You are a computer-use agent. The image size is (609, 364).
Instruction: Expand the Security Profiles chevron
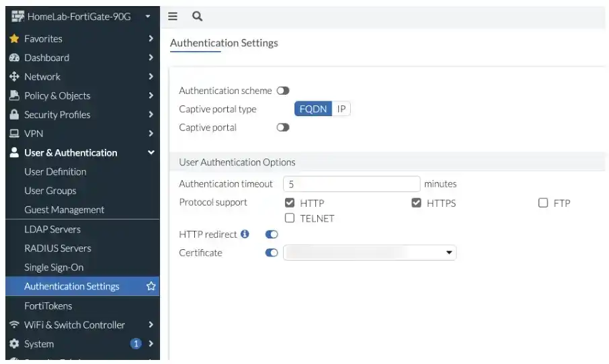151,114
